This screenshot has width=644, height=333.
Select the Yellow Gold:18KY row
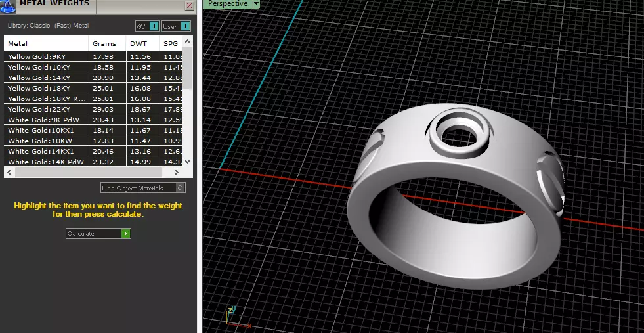[93, 89]
